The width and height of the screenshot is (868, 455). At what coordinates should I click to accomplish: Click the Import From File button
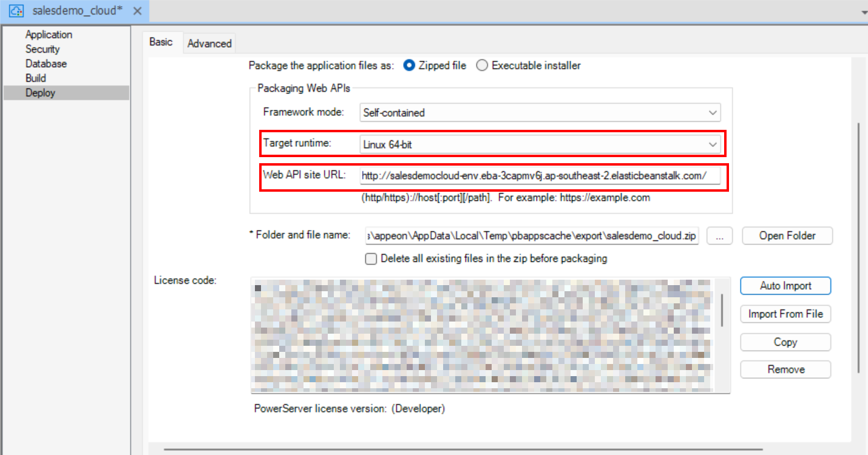785,314
